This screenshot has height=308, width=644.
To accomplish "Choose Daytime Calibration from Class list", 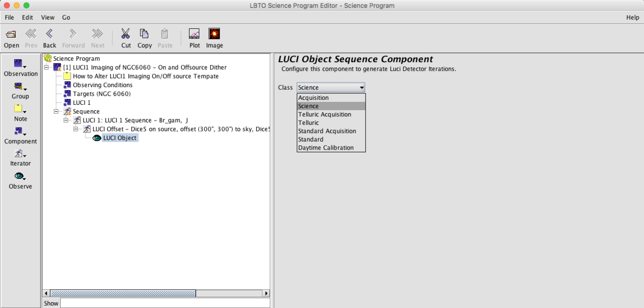I will coord(331,148).
